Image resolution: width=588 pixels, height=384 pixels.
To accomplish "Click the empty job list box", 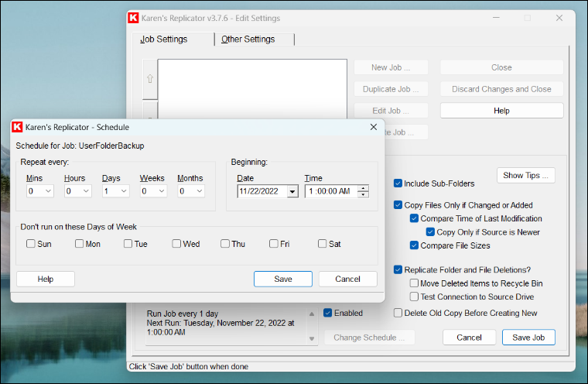I will [x=252, y=89].
